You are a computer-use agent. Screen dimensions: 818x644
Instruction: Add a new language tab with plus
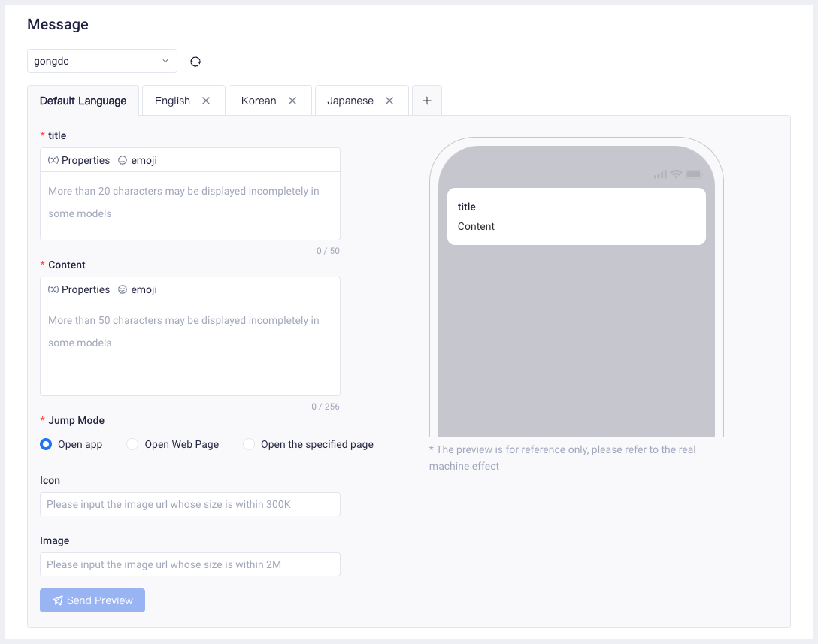tap(427, 101)
